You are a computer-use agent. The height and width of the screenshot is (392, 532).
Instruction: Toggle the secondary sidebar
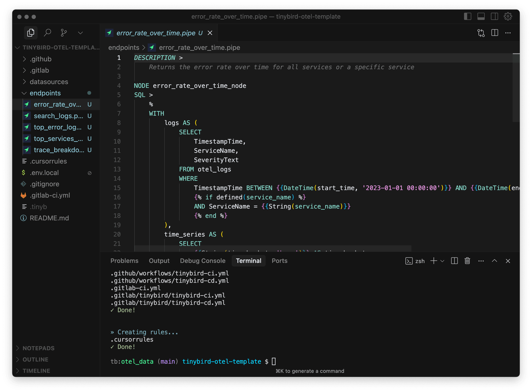click(495, 16)
